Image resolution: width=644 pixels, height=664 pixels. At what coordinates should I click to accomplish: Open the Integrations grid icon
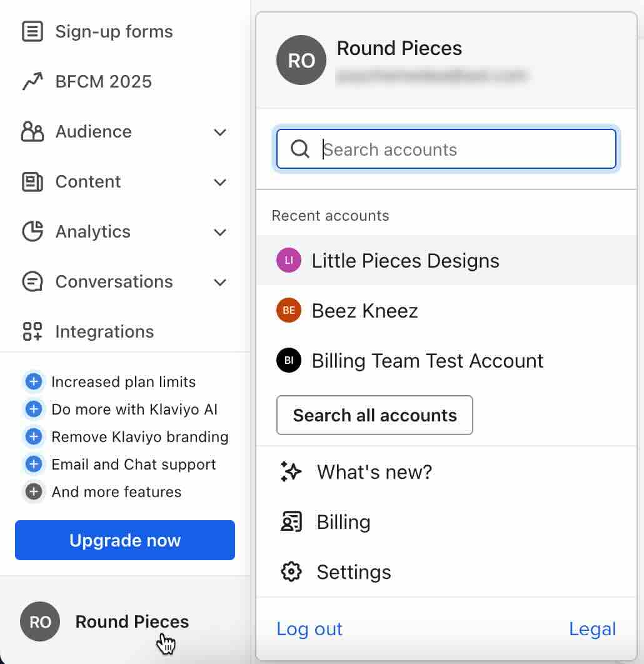pos(33,331)
